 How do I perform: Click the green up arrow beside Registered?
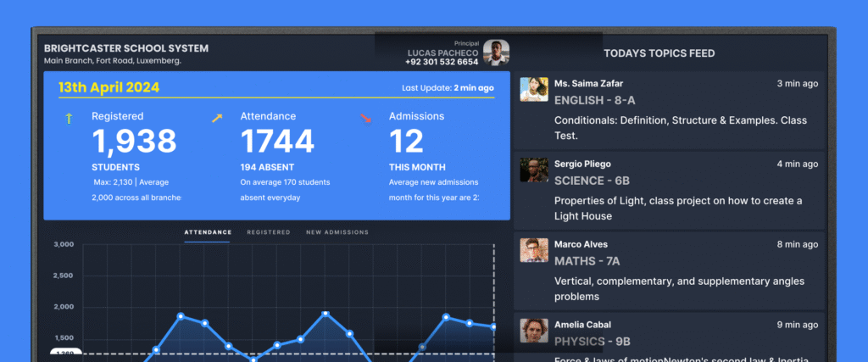click(x=69, y=119)
